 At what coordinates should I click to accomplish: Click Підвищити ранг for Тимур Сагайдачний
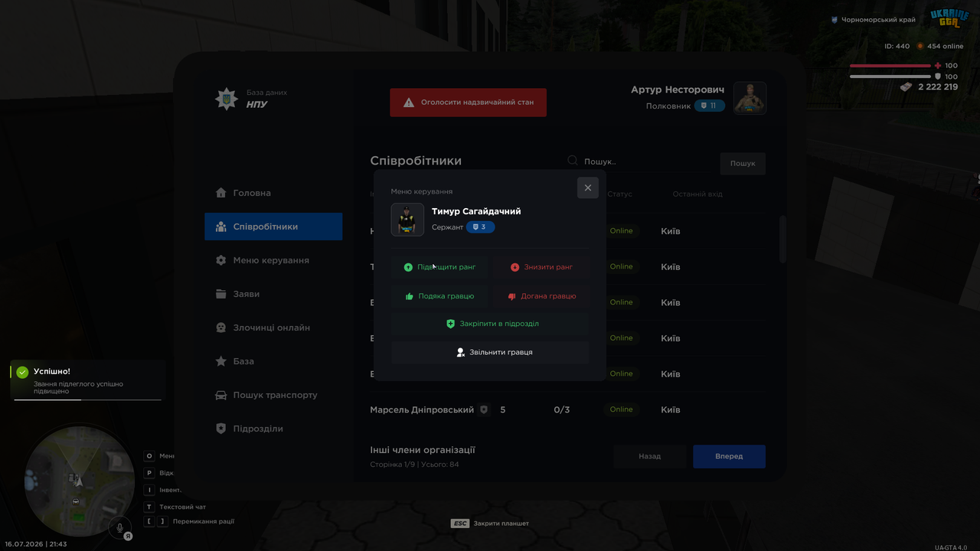click(439, 267)
